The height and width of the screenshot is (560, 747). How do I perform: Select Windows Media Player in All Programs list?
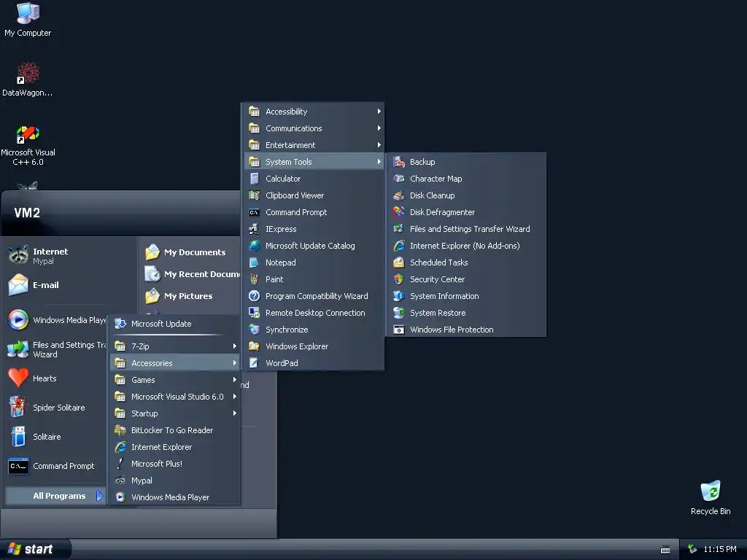[174, 497]
